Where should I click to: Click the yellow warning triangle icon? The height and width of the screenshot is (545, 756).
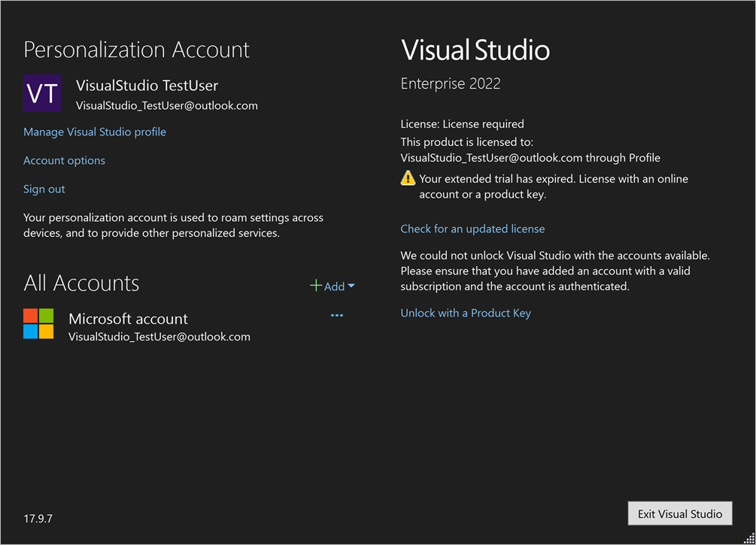[x=408, y=178]
